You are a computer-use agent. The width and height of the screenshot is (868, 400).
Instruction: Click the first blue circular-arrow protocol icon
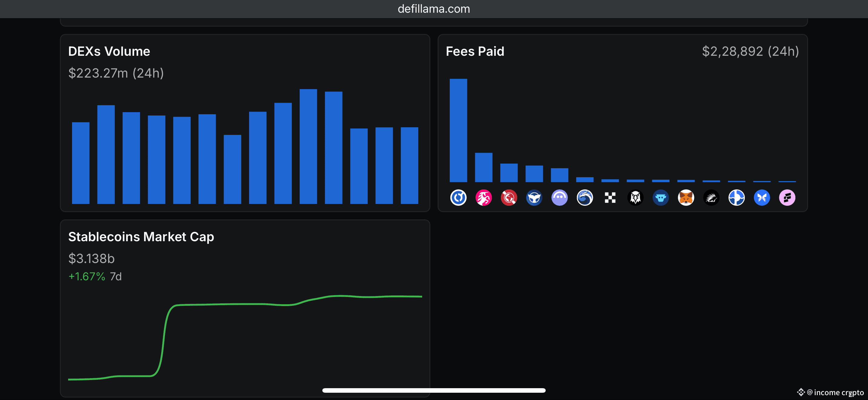[458, 198]
